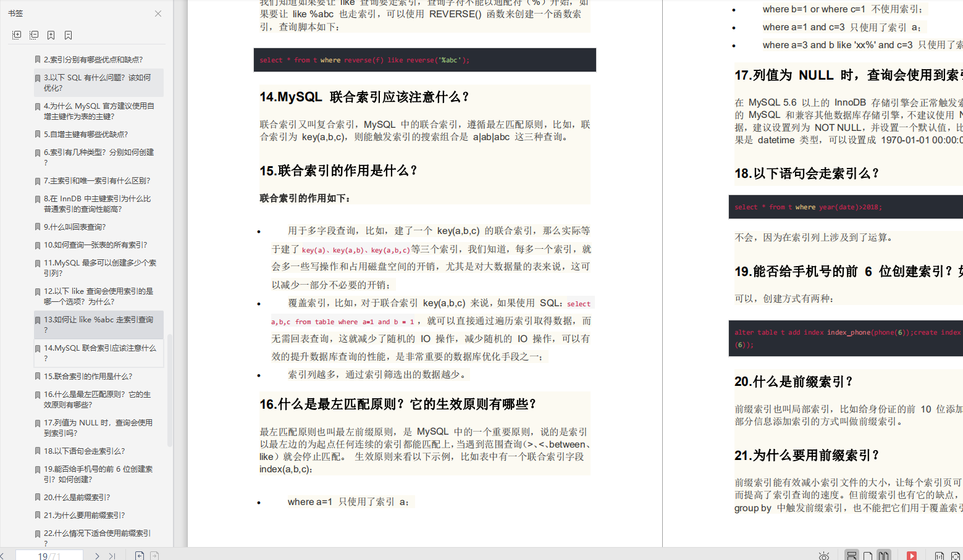Open bookmark 18.以下语句会走索引么? in sidebar
Image resolution: width=963 pixels, height=560 pixels.
point(84,451)
